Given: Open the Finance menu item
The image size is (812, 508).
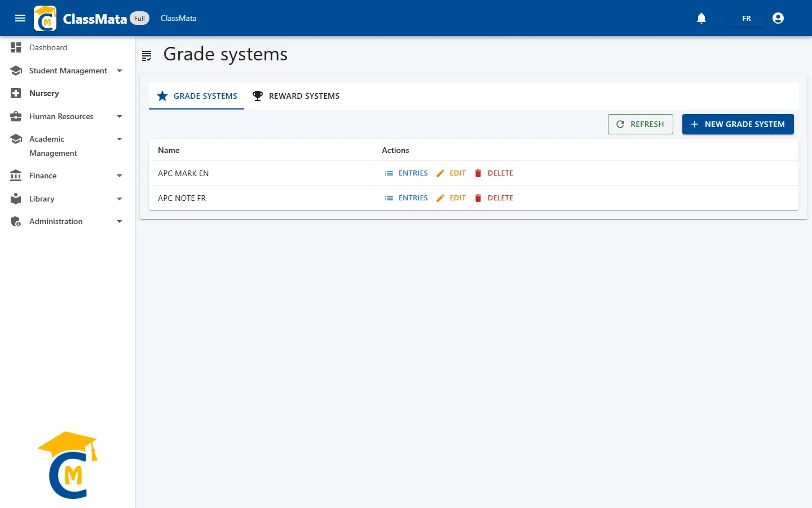Looking at the screenshot, I should click(68, 176).
